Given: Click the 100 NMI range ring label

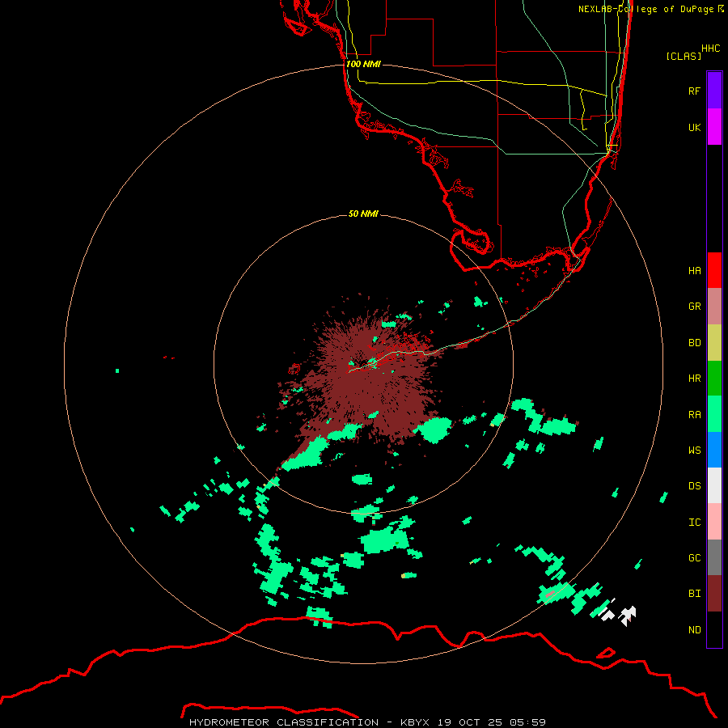Looking at the screenshot, I should click(x=363, y=64).
